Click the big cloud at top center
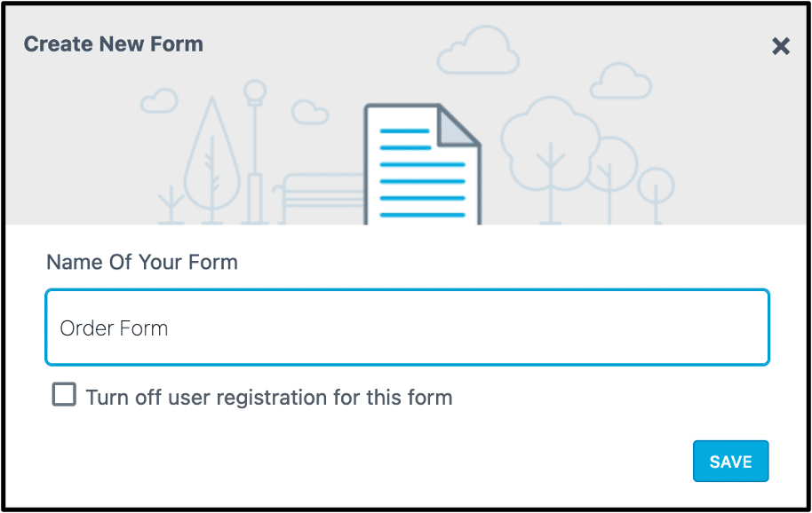The image size is (812, 513). (x=478, y=51)
